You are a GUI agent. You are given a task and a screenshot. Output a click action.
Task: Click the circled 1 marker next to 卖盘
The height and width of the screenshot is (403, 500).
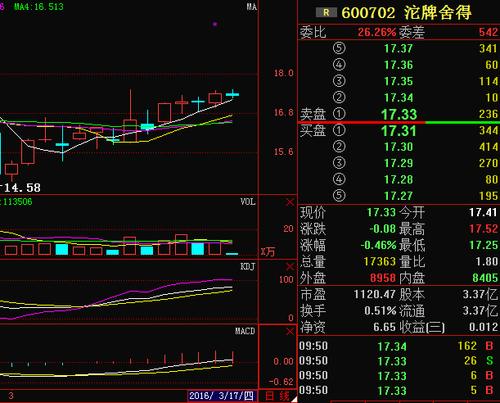[339, 114]
